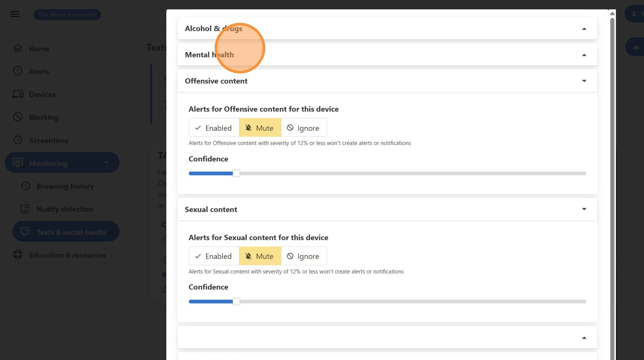Select Mute for Sexual content alerts
The image size is (644, 360).
[x=260, y=256]
